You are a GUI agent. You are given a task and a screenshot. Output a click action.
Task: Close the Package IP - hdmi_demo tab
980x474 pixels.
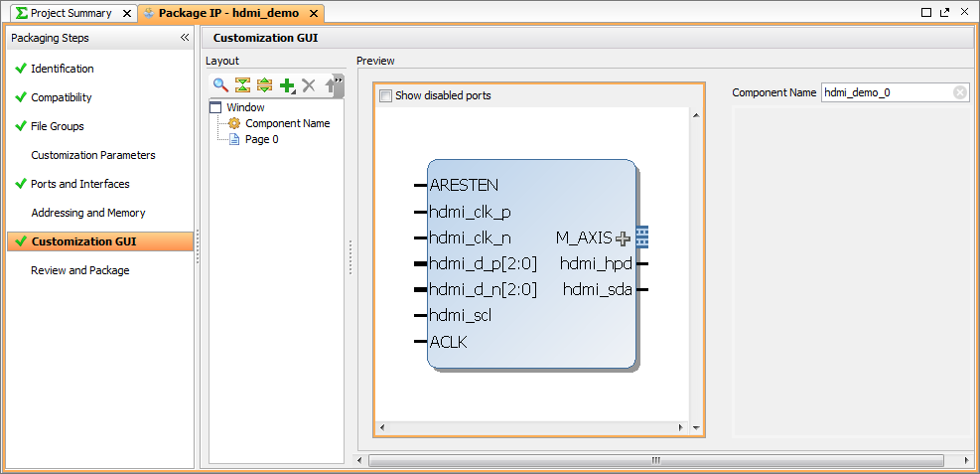click(x=313, y=13)
